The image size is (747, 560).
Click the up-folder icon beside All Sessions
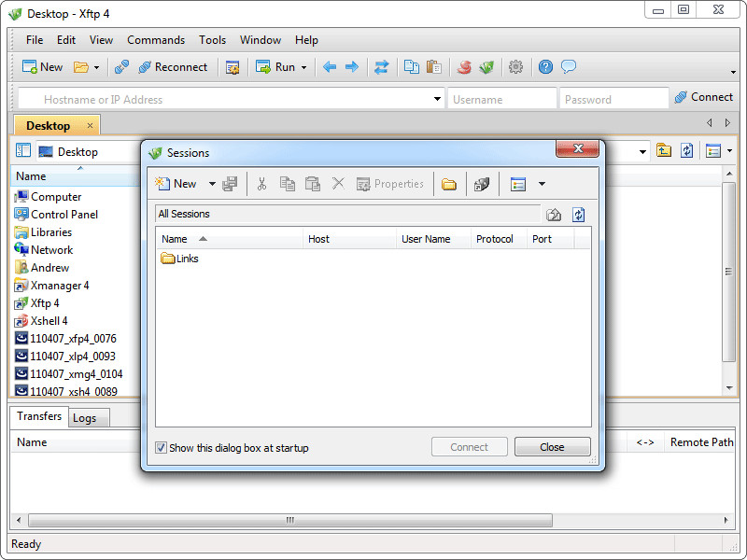553,215
